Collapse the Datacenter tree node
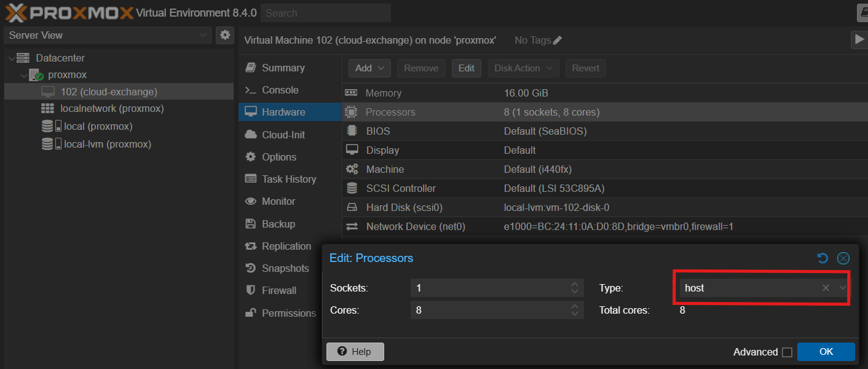 11,58
